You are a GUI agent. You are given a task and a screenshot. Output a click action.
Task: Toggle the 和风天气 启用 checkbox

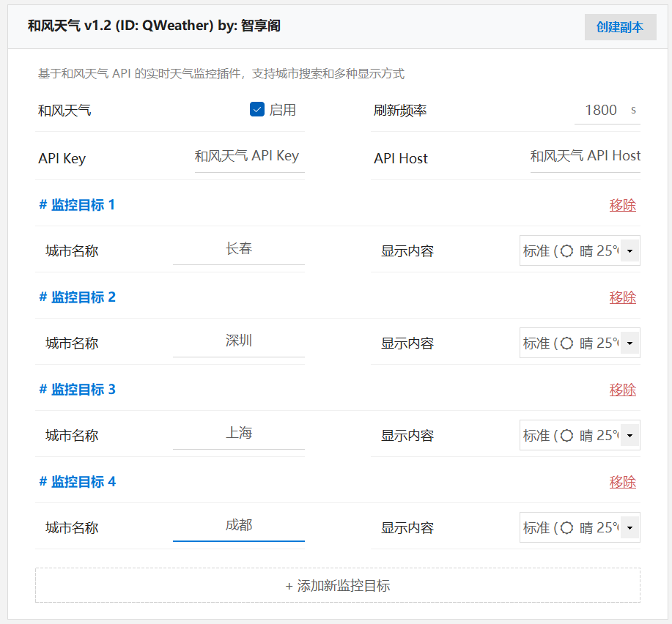click(x=257, y=110)
